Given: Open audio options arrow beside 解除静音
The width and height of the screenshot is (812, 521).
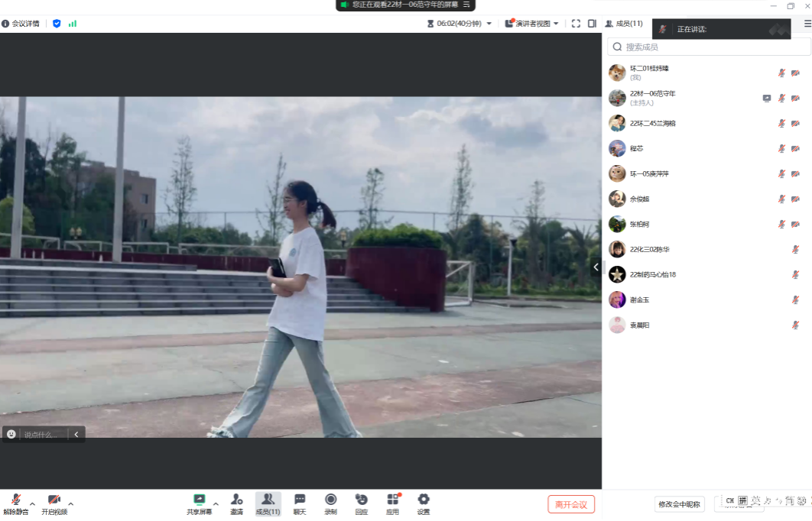Looking at the screenshot, I should (33, 503).
